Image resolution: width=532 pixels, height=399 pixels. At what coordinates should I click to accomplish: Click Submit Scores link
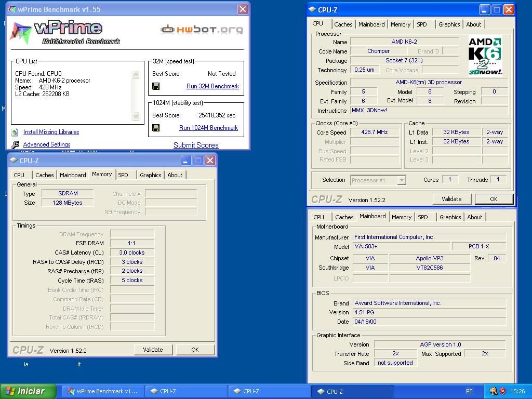(196, 145)
